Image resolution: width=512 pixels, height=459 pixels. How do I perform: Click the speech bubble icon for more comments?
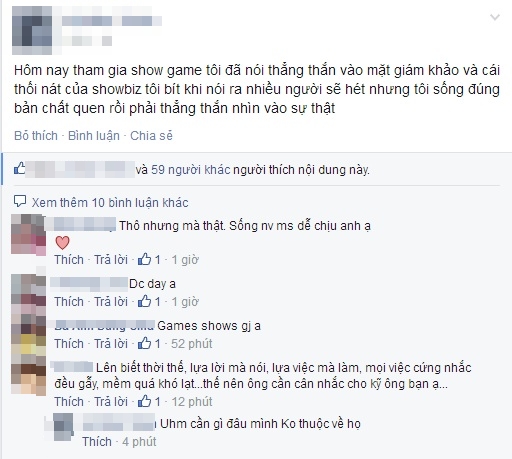20,201
